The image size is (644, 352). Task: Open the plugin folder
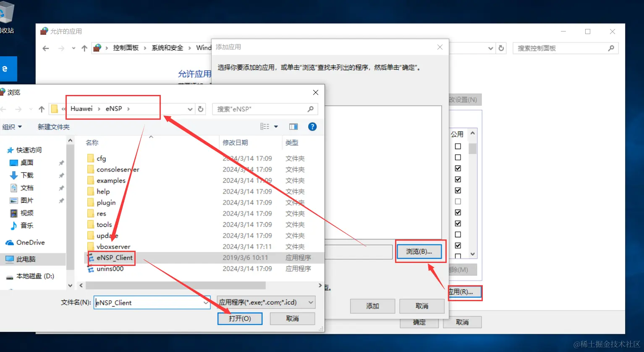pyautogui.click(x=106, y=202)
